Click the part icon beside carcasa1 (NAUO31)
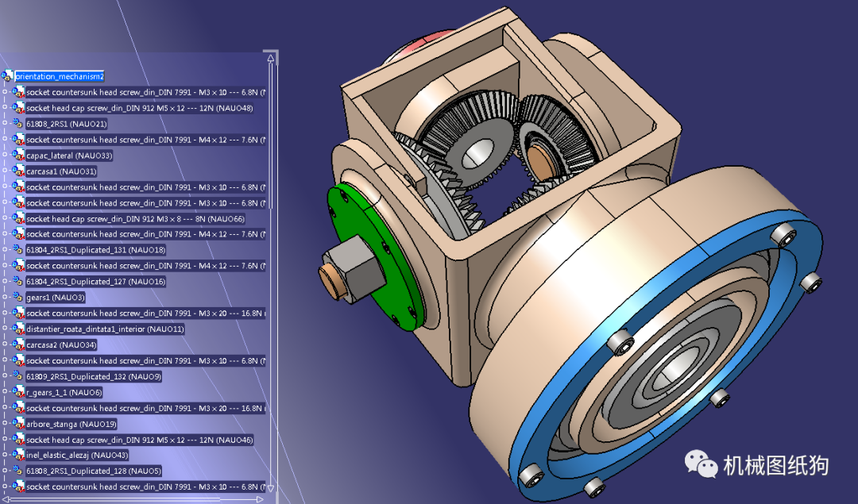The height and width of the screenshot is (504, 858). click(x=18, y=171)
